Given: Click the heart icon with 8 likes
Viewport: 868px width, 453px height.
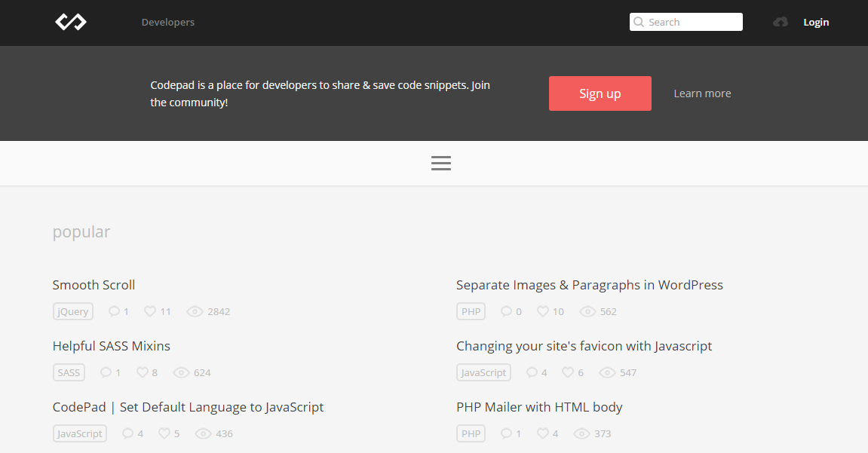Looking at the screenshot, I should 143,372.
